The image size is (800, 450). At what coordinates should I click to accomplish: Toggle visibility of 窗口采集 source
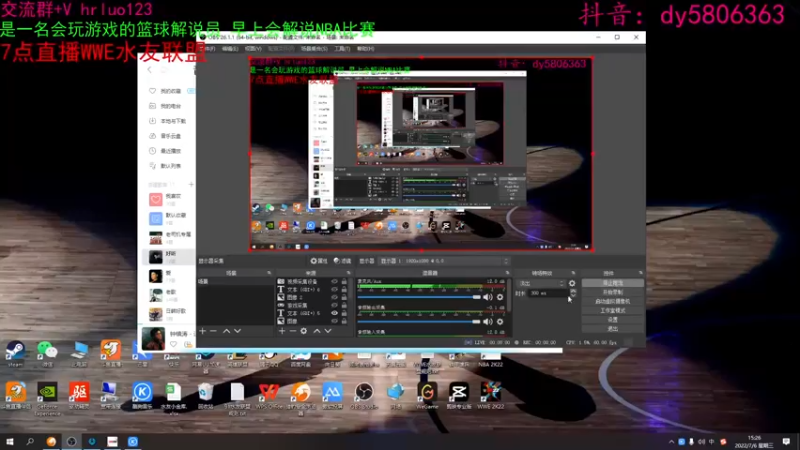click(334, 305)
